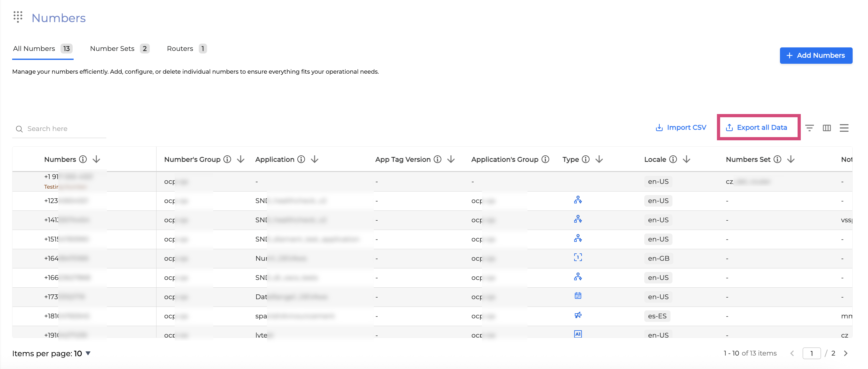Image resolution: width=868 pixels, height=369 pixels.
Task: Click the dial pad grid icon next to the Numbers title
Action: 18,17
